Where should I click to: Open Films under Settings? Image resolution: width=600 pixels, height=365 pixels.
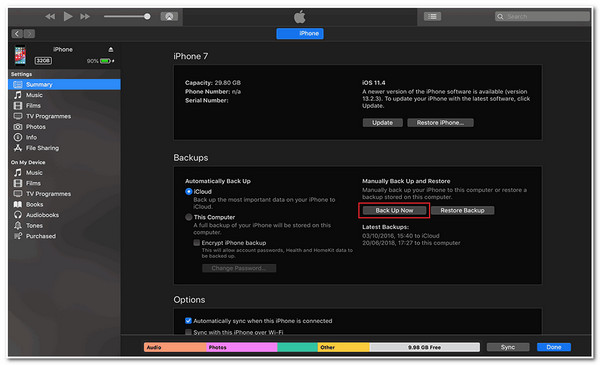tap(64, 106)
